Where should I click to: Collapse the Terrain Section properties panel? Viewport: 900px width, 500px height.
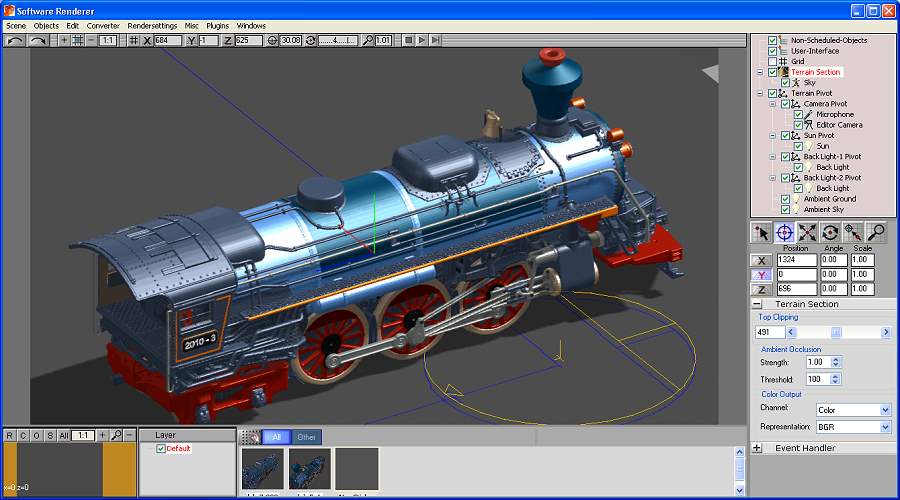757,304
